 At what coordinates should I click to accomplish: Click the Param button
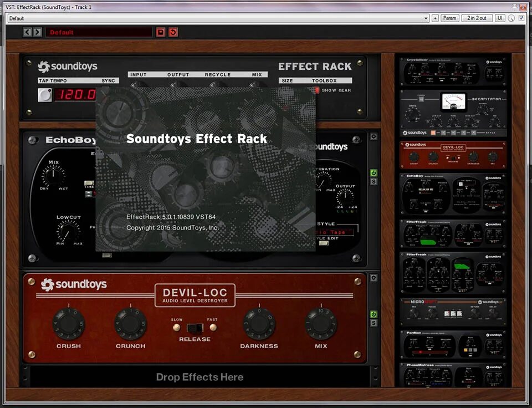(449, 18)
